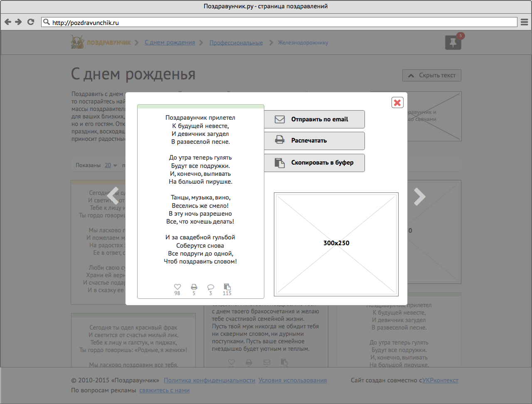Viewport: 532px width, 404px height.
Task: Follow the "УКРконтекст" footer link
Action: (x=440, y=380)
